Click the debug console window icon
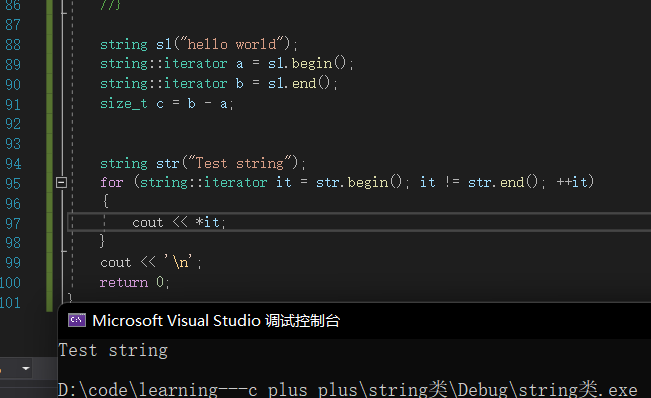Image resolution: width=651 pixels, height=398 pixels. point(77,320)
